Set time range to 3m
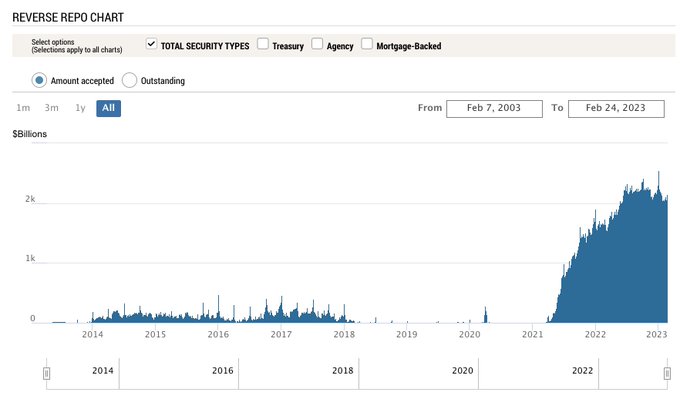The height and width of the screenshot is (399, 680). [x=51, y=108]
